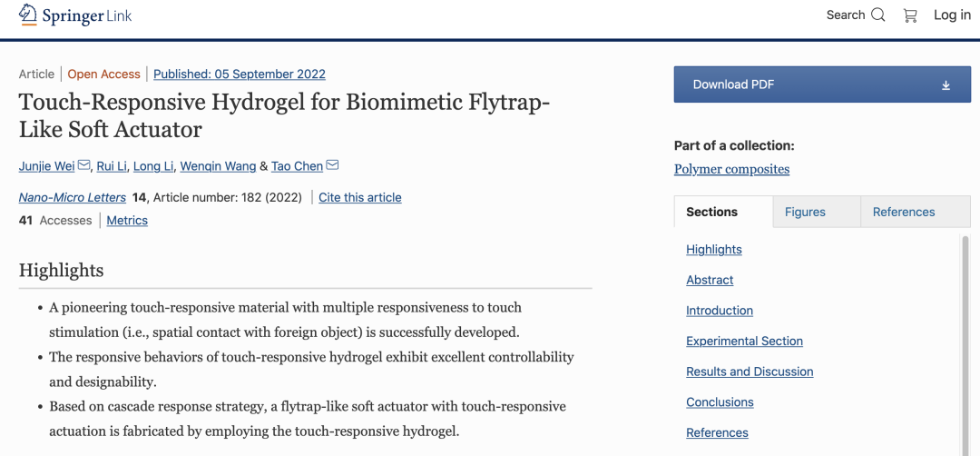Click email envelope next to Tao Chen
980x456 pixels.
pyautogui.click(x=332, y=165)
